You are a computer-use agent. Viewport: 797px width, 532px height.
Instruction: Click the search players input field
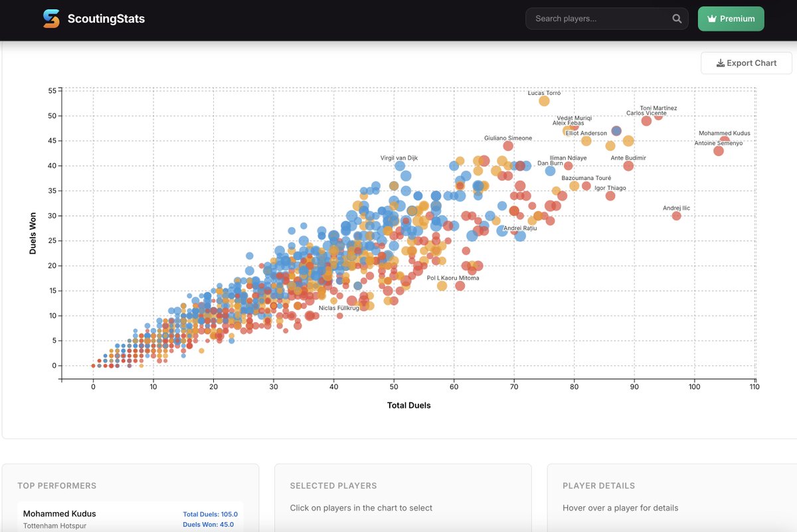click(601, 19)
